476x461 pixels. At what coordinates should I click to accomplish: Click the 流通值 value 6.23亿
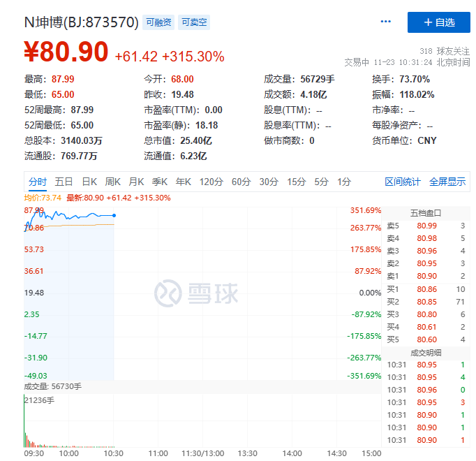(193, 156)
